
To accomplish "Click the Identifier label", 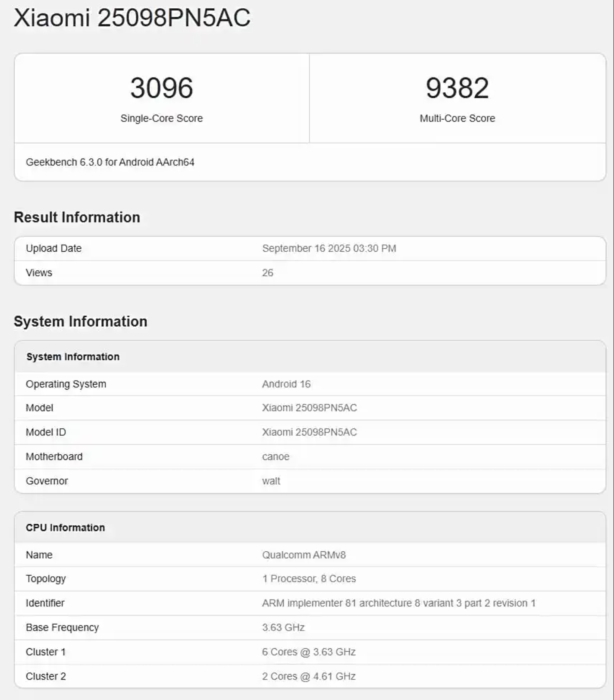I will point(45,603).
